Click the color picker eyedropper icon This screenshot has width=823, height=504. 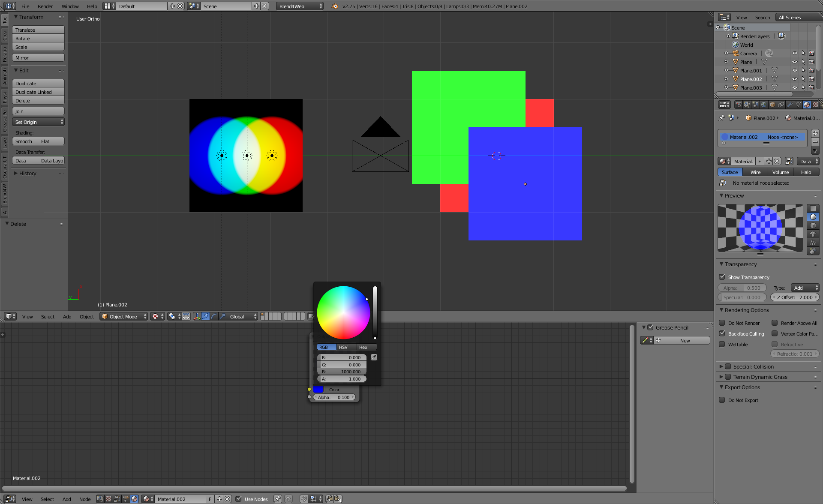pyautogui.click(x=373, y=357)
